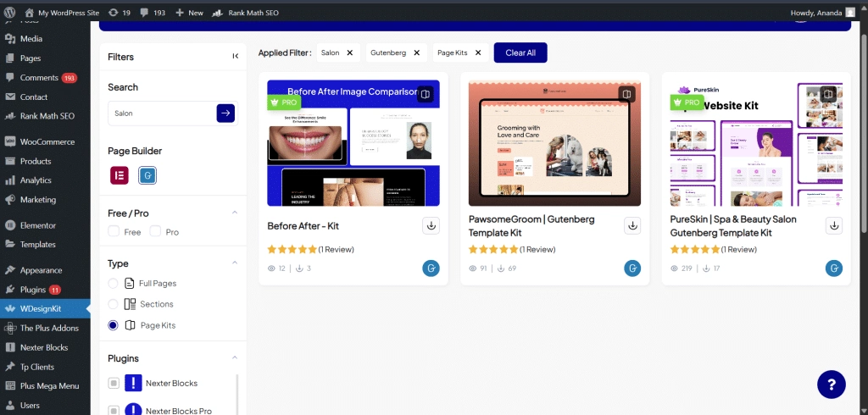The width and height of the screenshot is (868, 415).
Task: Open the updates icon showing 19
Action: coord(119,13)
